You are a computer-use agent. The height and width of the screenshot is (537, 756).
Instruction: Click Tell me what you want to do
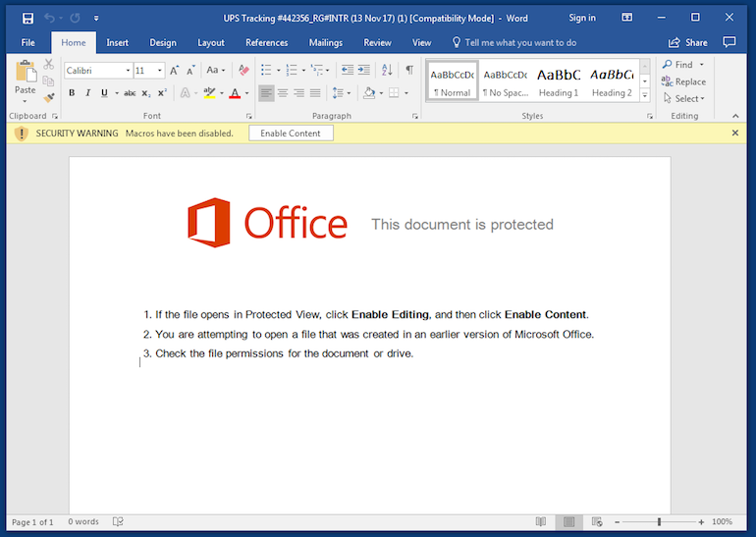[514, 43]
